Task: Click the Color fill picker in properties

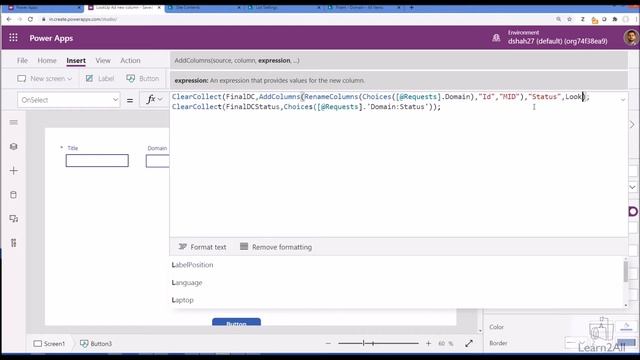Action: click(x=626, y=327)
